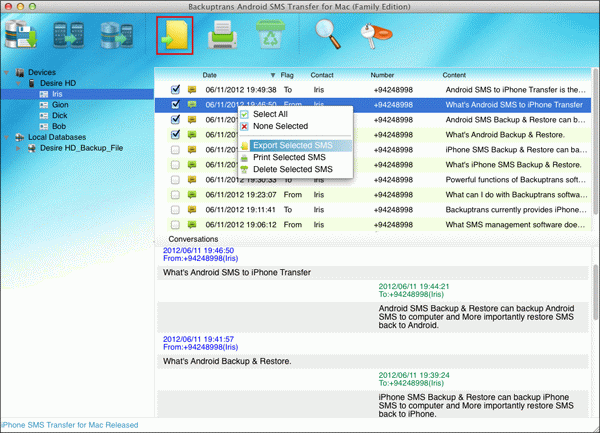Image resolution: width=600 pixels, height=433 pixels.
Task: Uncheck the checkbox for 'What's Android Backup & Restore.' row
Action: 175,134
